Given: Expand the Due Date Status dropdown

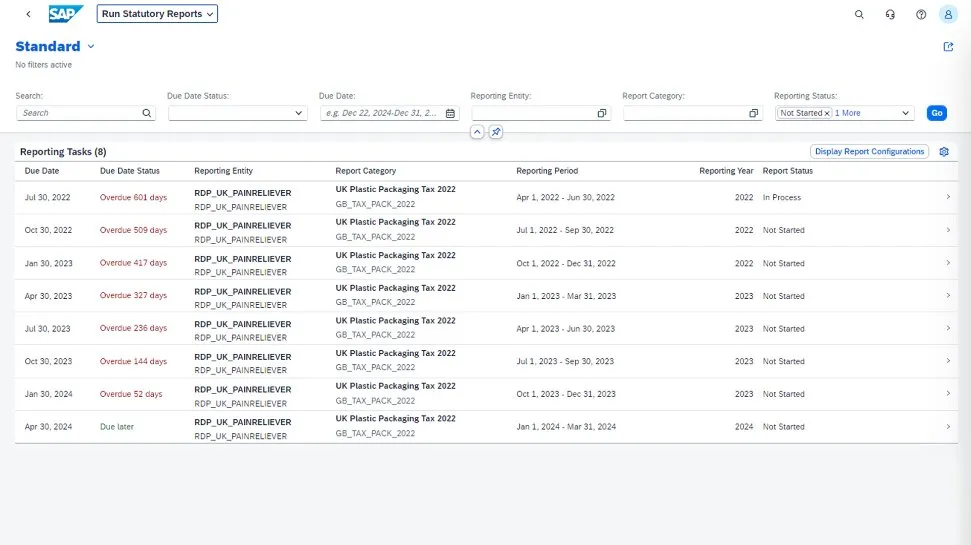Looking at the screenshot, I should [298, 114].
